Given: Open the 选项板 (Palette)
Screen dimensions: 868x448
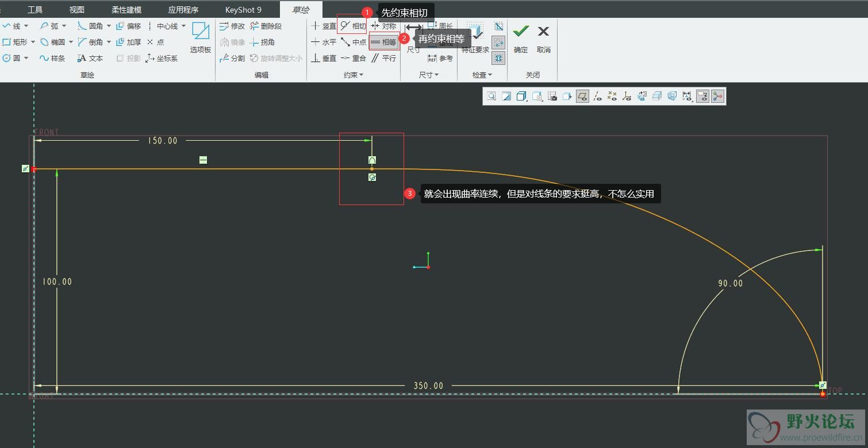Looking at the screenshot, I should 201,37.
